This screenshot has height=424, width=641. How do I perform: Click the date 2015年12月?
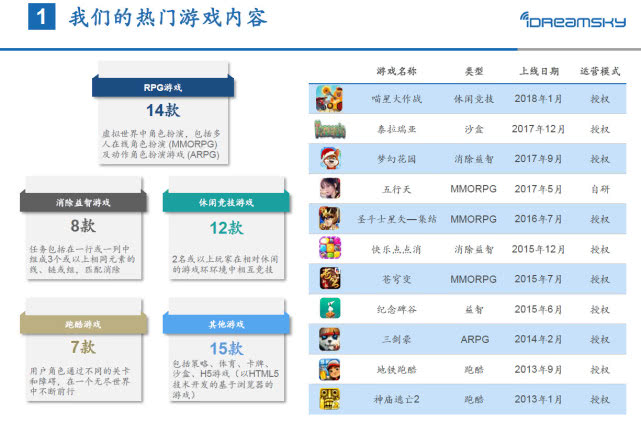click(x=538, y=249)
